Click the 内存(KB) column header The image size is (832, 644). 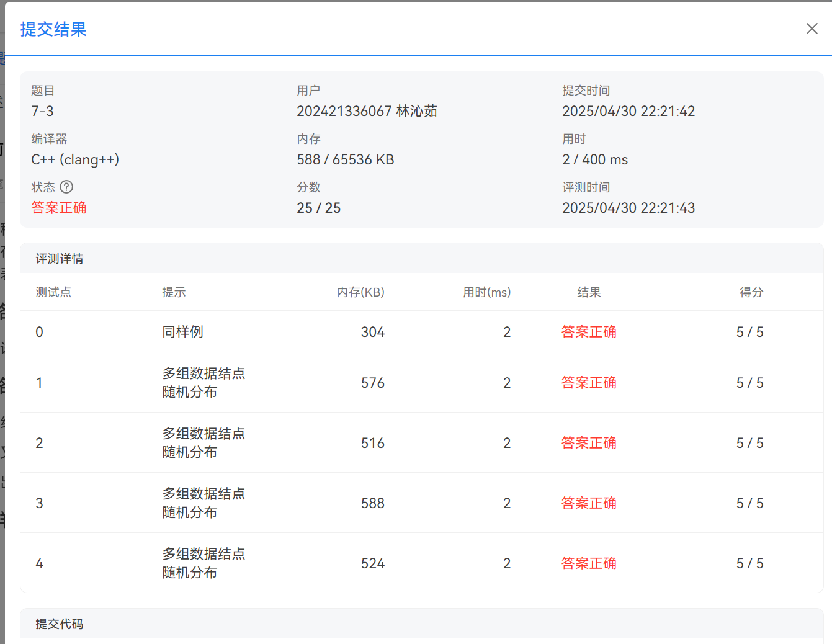pos(360,292)
